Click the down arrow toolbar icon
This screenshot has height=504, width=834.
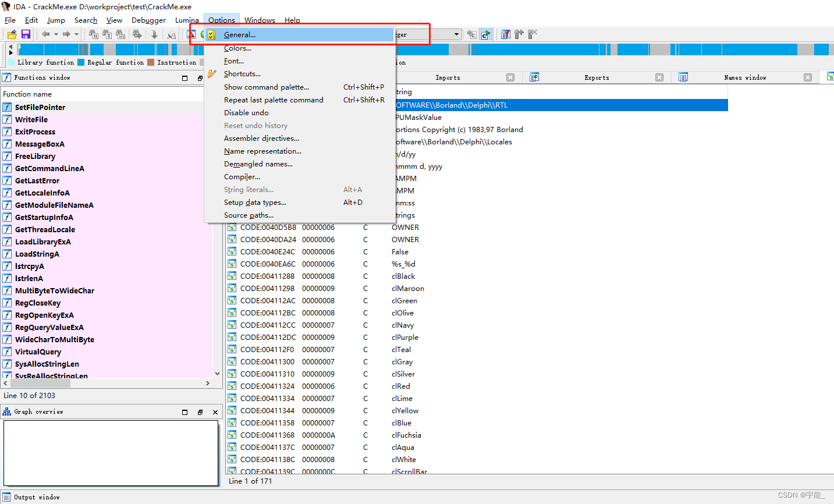(154, 34)
